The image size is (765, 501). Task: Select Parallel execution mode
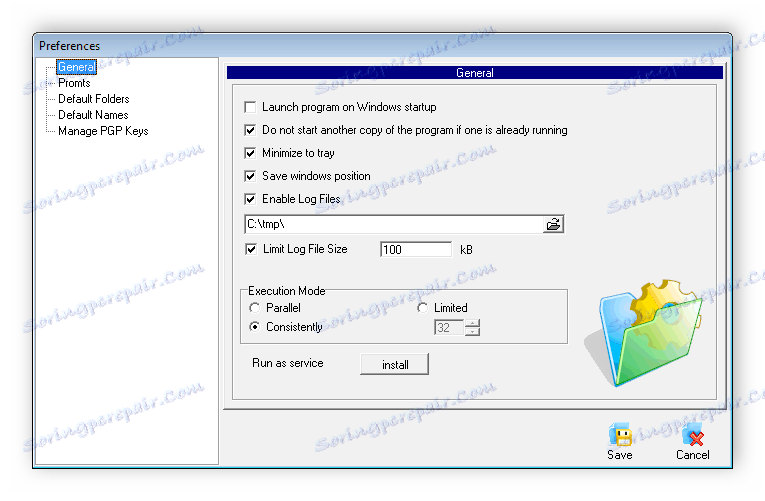tap(254, 308)
